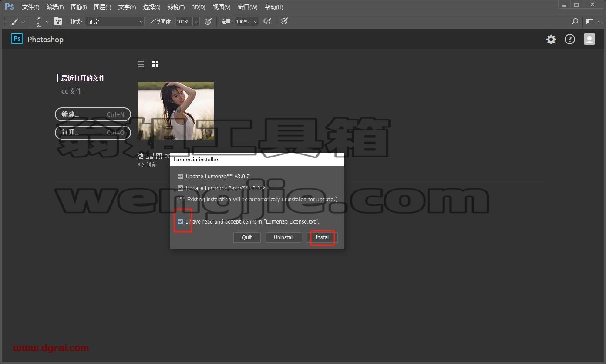Toggle the accept license terms checkbox
606x364 pixels.
pyautogui.click(x=181, y=222)
